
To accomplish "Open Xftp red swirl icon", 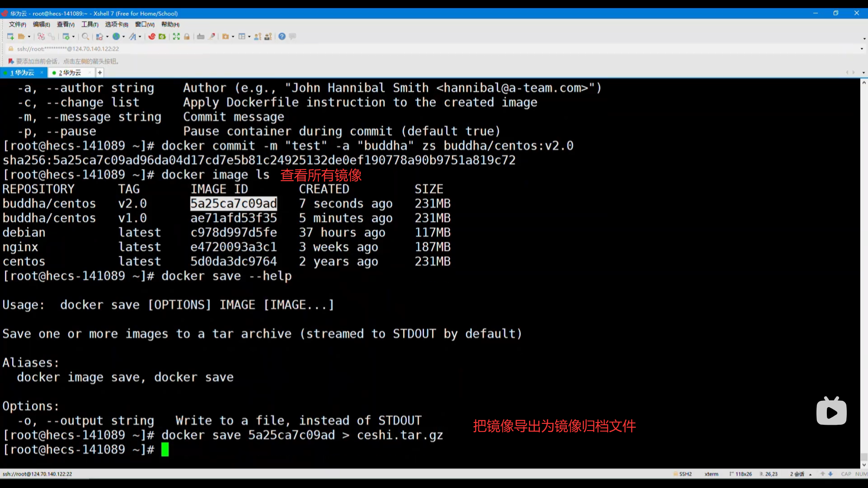I will click(x=152, y=37).
